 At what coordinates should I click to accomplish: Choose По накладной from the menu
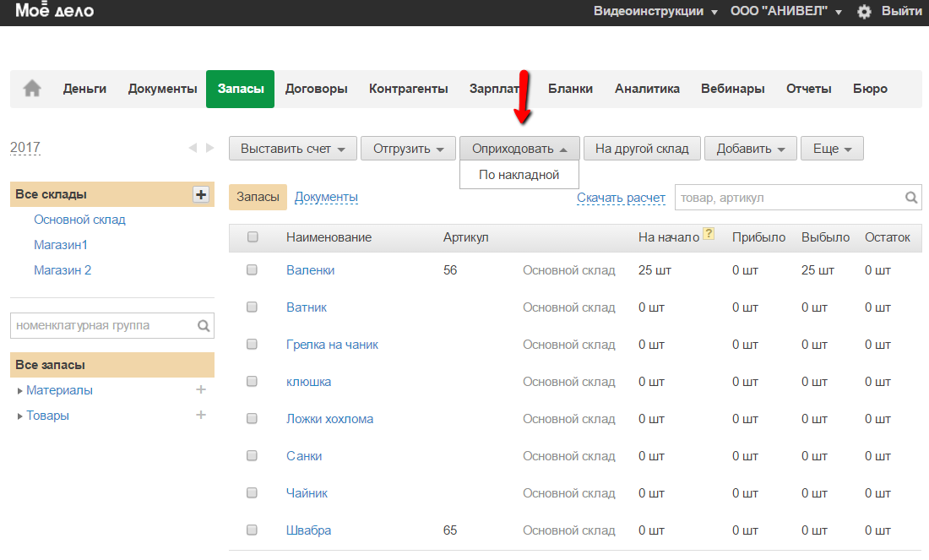519,175
